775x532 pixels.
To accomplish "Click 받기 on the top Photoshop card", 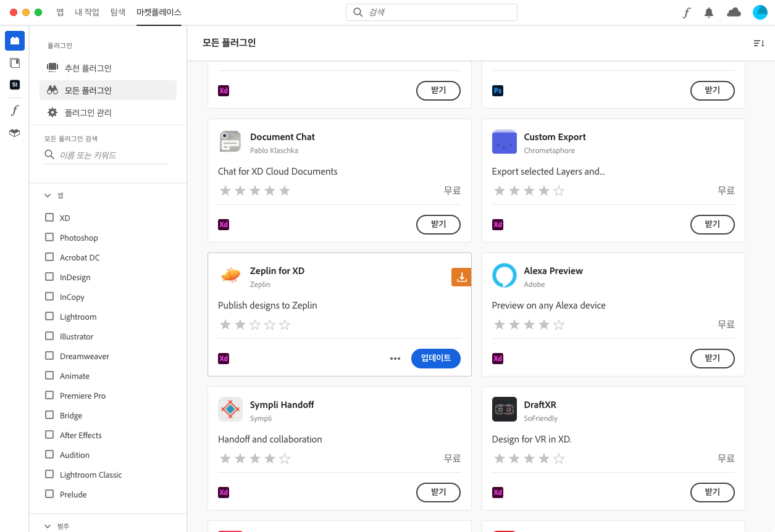I will click(712, 90).
